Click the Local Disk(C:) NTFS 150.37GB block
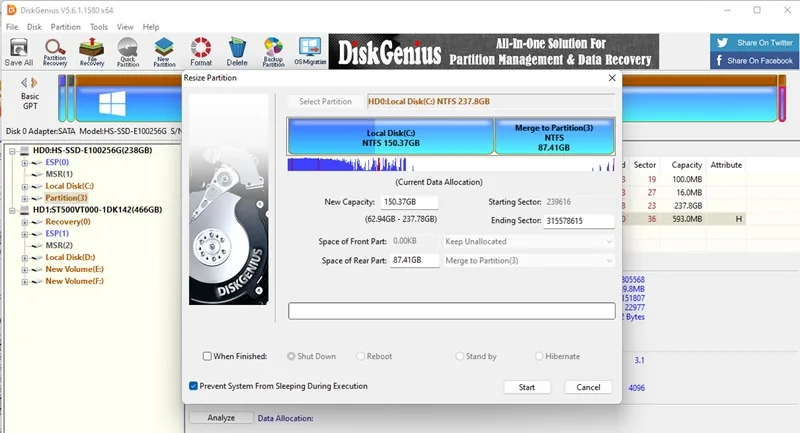Screen dimensions: 800x433 tap(391, 136)
